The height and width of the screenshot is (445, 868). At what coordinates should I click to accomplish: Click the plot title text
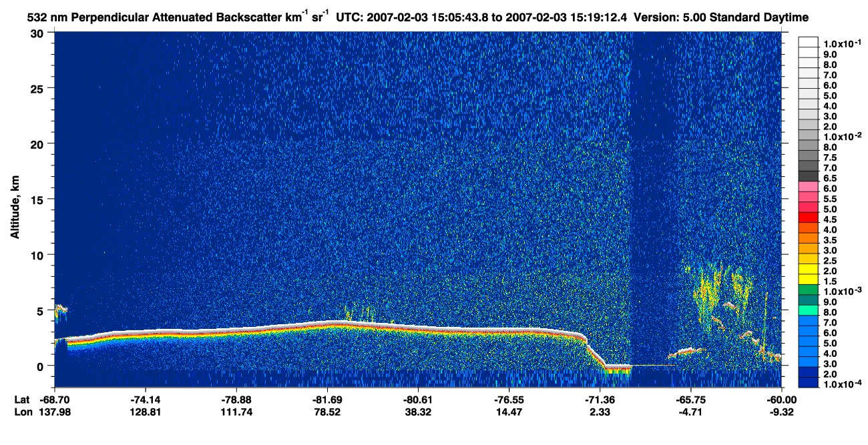pyautogui.click(x=418, y=15)
